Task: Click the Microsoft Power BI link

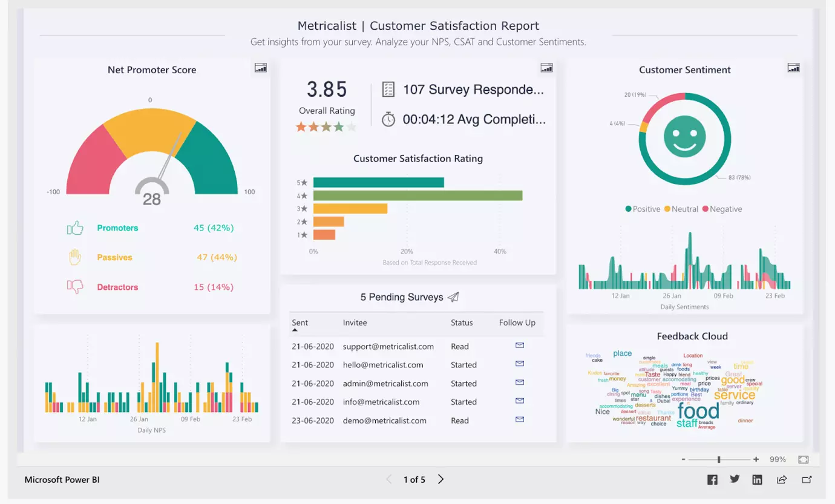Action: [x=62, y=479]
